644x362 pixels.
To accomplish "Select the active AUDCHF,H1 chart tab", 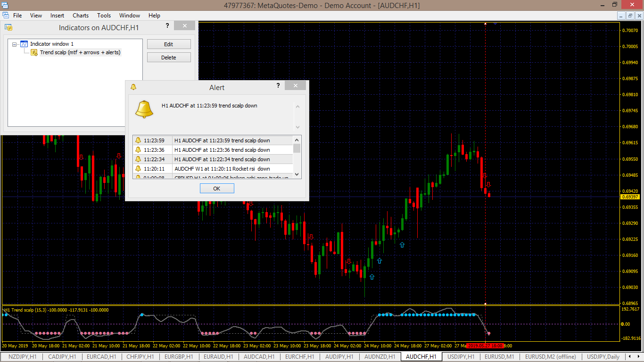I will click(421, 357).
